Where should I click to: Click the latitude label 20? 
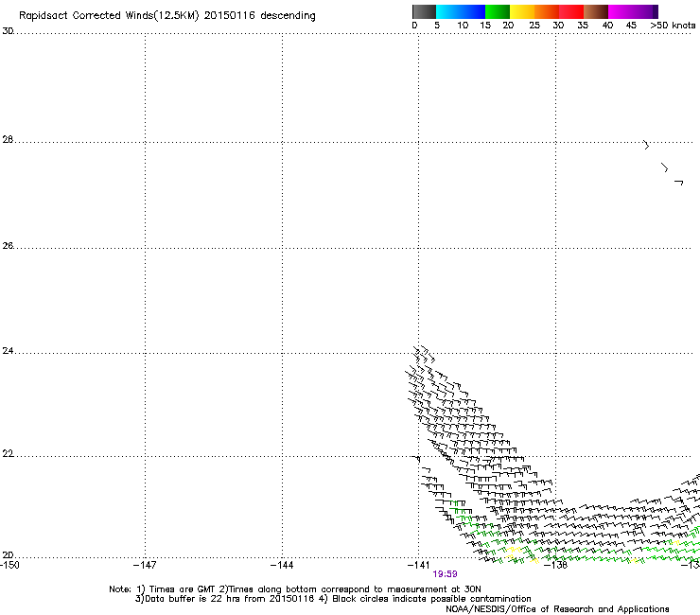pos(8,555)
